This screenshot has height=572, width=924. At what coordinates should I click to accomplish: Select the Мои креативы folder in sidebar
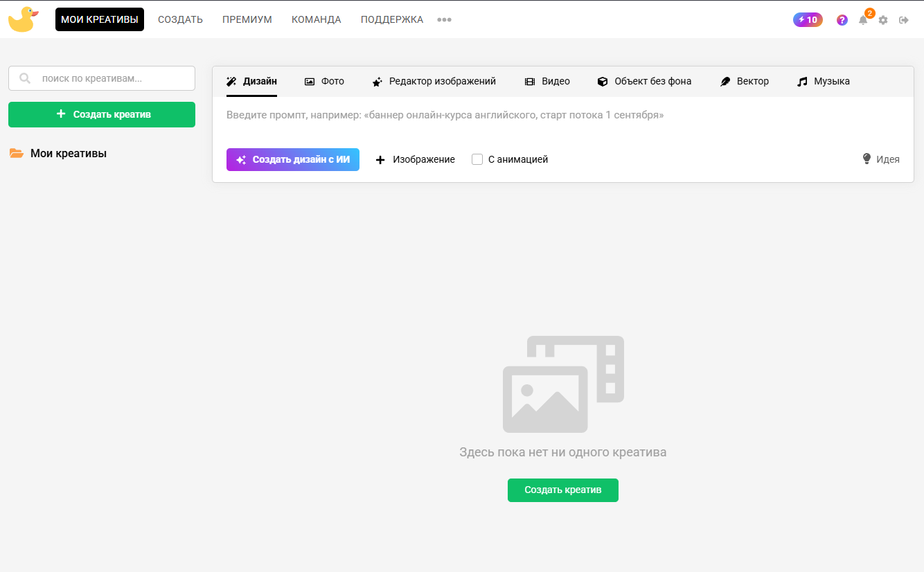(58, 154)
